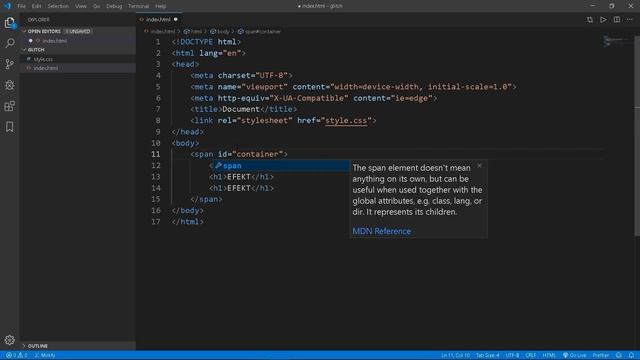Screen dimensions: 640x360
Task: Open the File menu
Action: coord(21,6)
